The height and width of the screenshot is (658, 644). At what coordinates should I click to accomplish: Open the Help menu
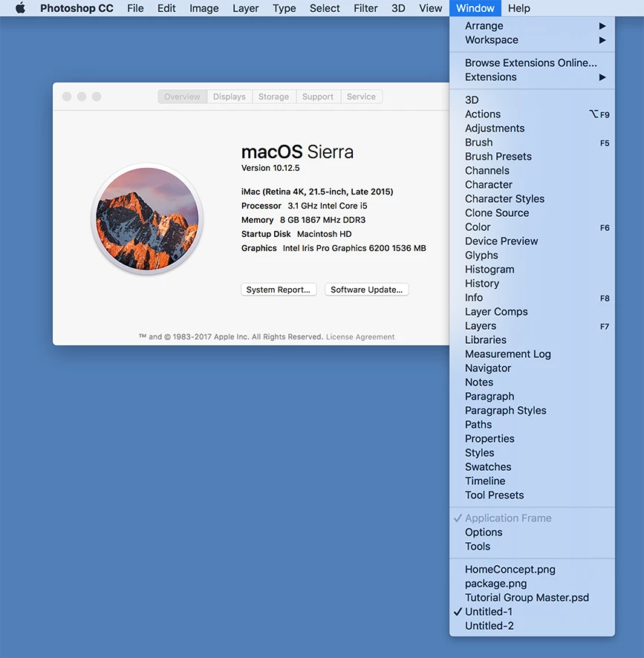click(x=519, y=8)
